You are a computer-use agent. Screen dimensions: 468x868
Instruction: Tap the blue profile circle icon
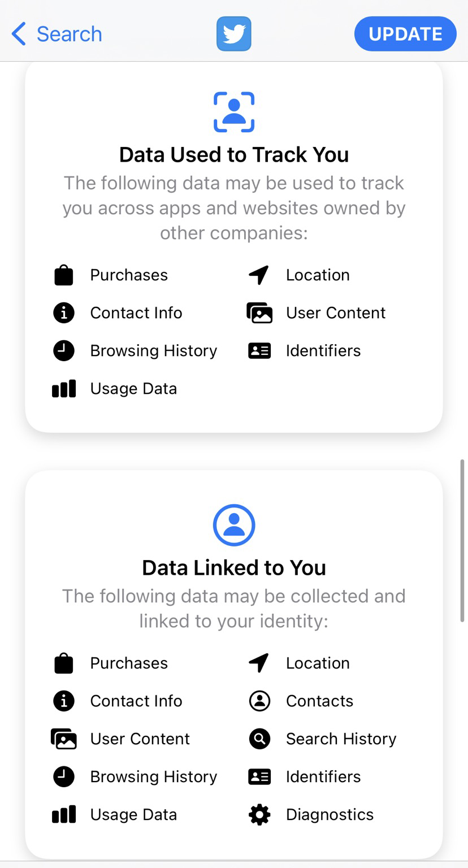[234, 525]
